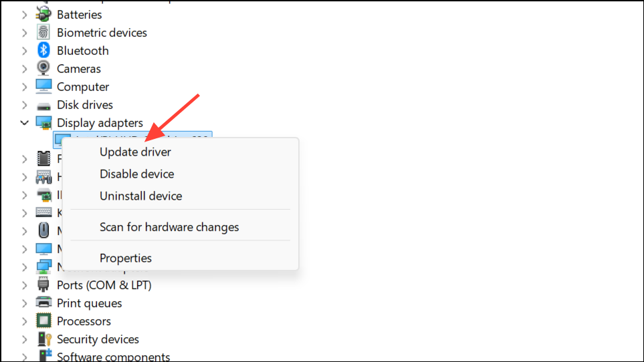Expand the Processors node chevron
This screenshot has height=362, width=644.
[x=25, y=321]
